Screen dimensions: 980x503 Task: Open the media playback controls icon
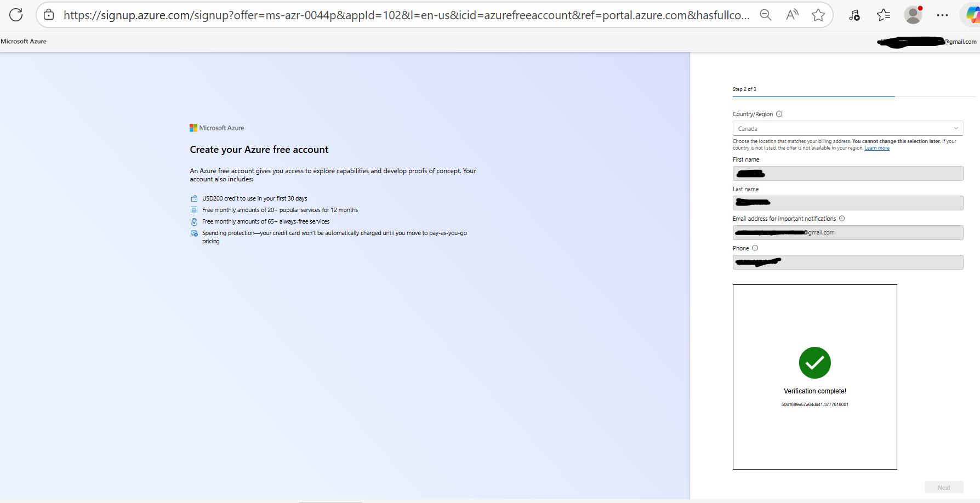point(854,15)
